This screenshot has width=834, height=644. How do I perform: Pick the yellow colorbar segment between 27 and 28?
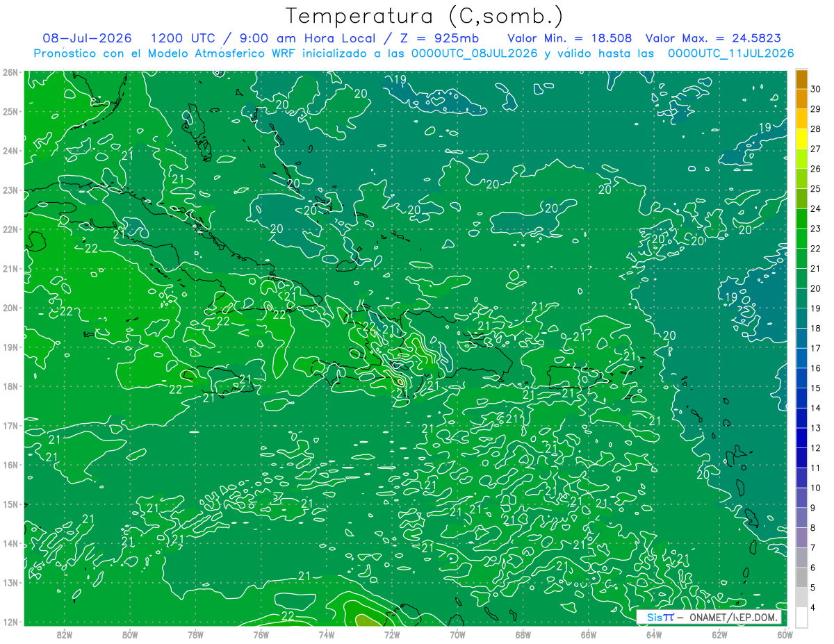tap(802, 139)
